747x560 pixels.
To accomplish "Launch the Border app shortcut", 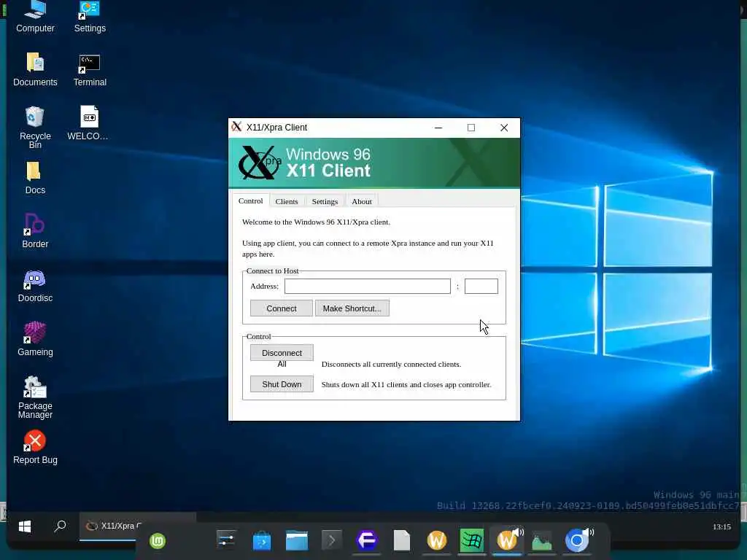I will click(35, 231).
